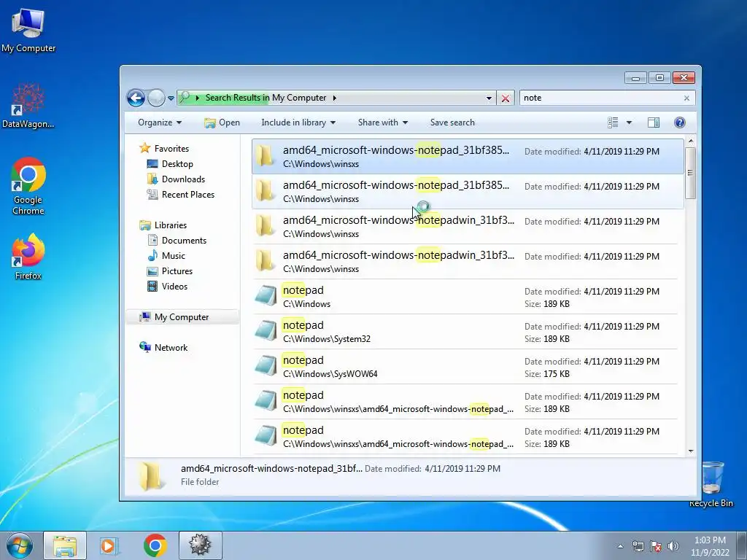Select second amd64 notepad_31bf385 folder result

pyautogui.click(x=468, y=192)
